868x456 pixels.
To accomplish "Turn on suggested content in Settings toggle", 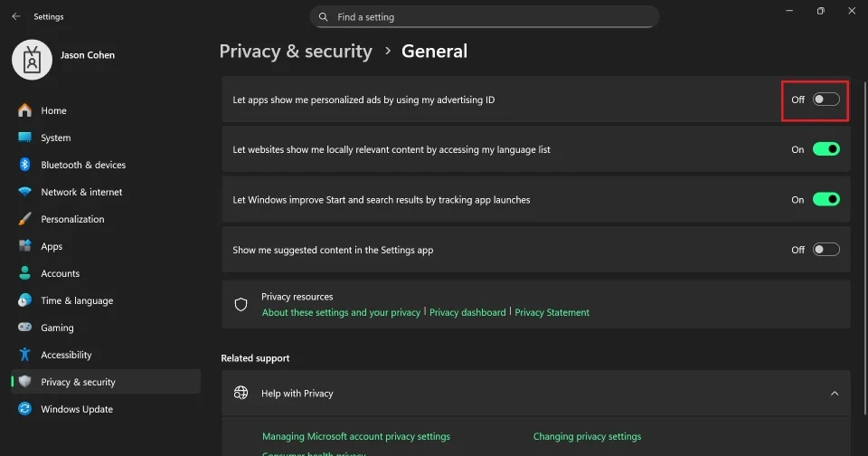I will pos(826,250).
